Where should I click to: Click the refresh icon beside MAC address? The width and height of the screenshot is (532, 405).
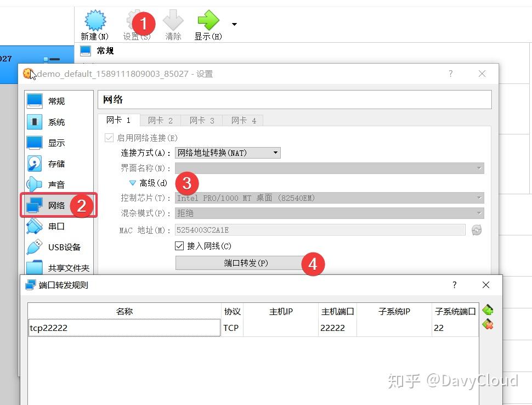pyautogui.click(x=476, y=230)
